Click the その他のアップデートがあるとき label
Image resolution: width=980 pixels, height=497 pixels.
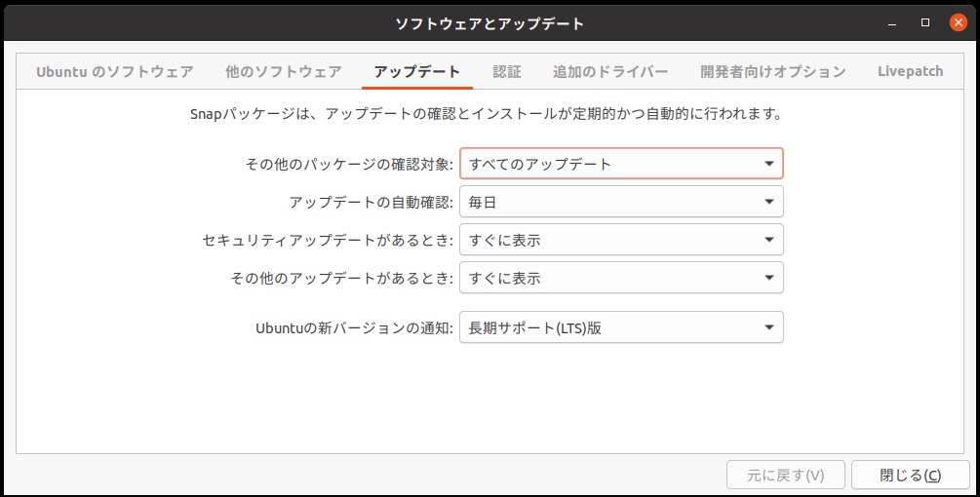tap(342, 279)
